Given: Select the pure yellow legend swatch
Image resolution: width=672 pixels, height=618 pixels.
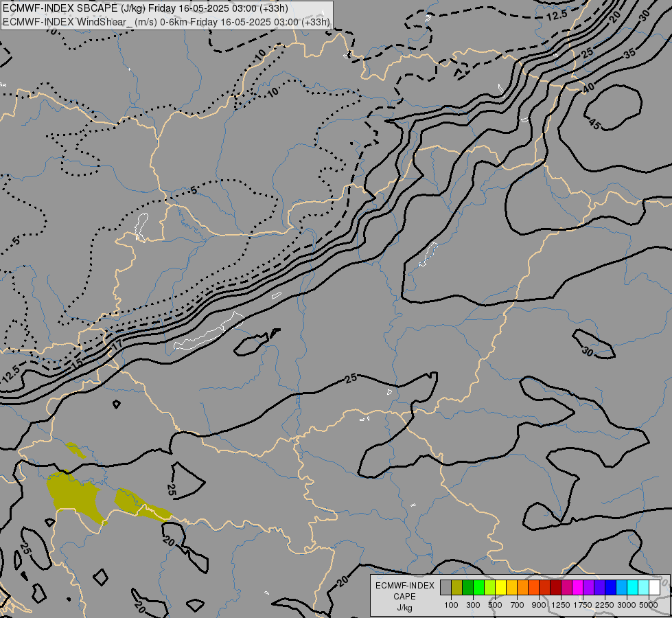Looking at the screenshot, I should (500, 587).
